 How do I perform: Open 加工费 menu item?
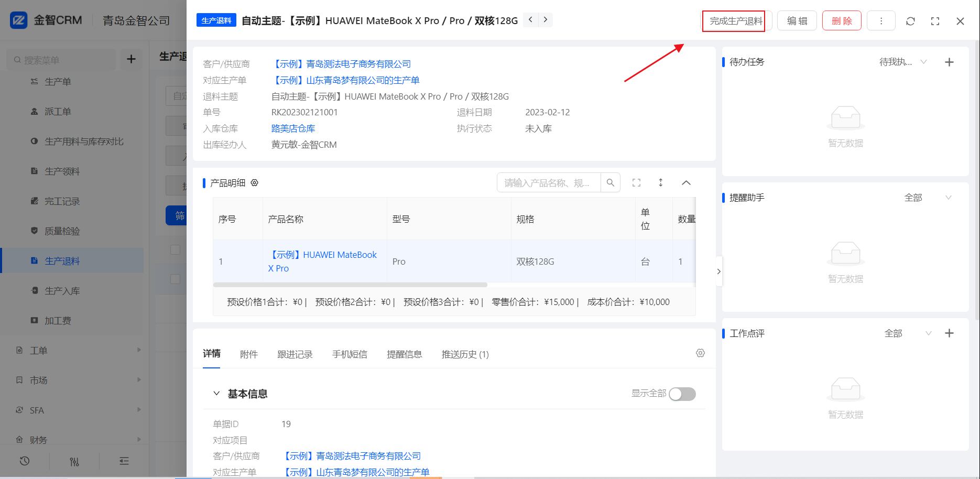[58, 321]
